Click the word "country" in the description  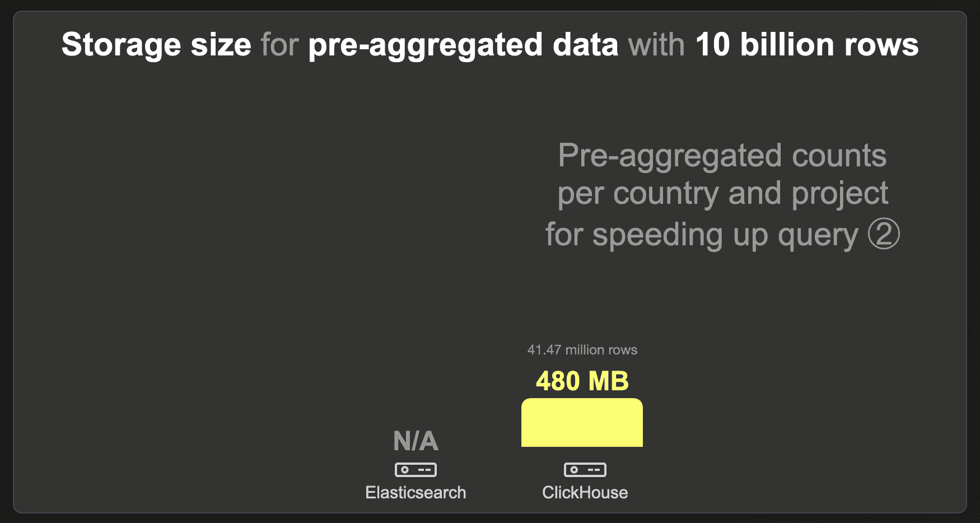tap(666, 194)
